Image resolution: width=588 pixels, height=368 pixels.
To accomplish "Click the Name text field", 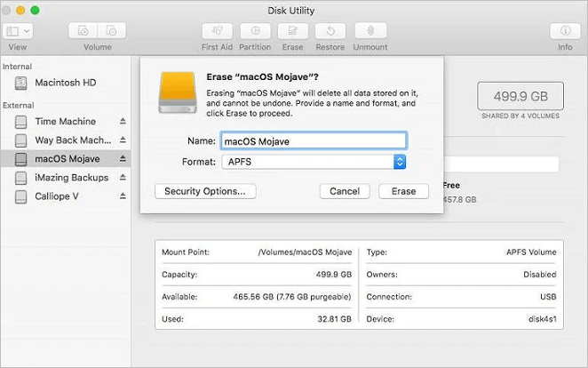I will pos(314,141).
